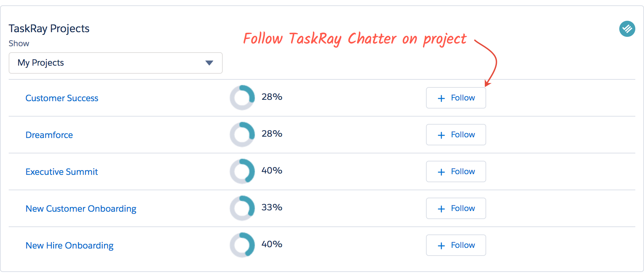Follow the Dreamforce project
The image size is (644, 278).
(456, 135)
